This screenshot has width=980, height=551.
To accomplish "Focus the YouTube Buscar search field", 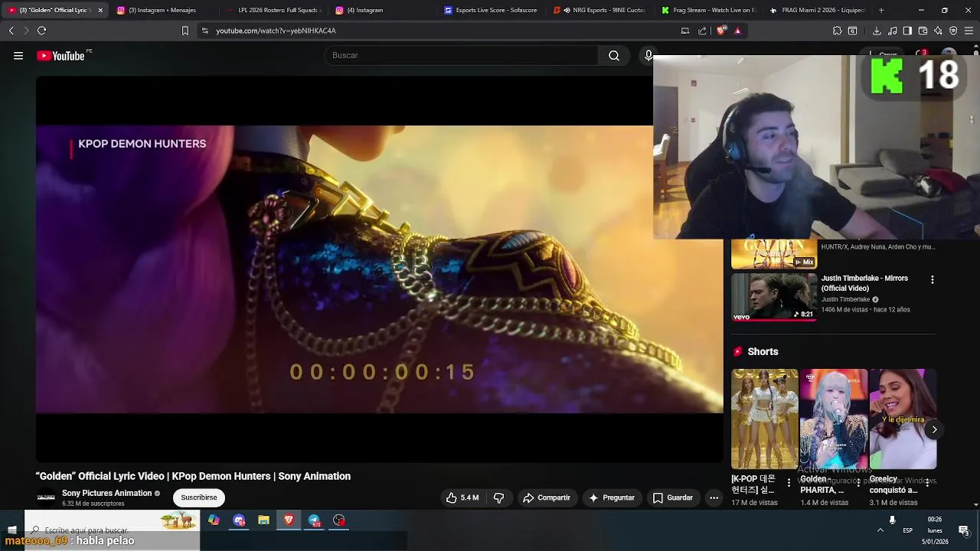I will tap(462, 55).
